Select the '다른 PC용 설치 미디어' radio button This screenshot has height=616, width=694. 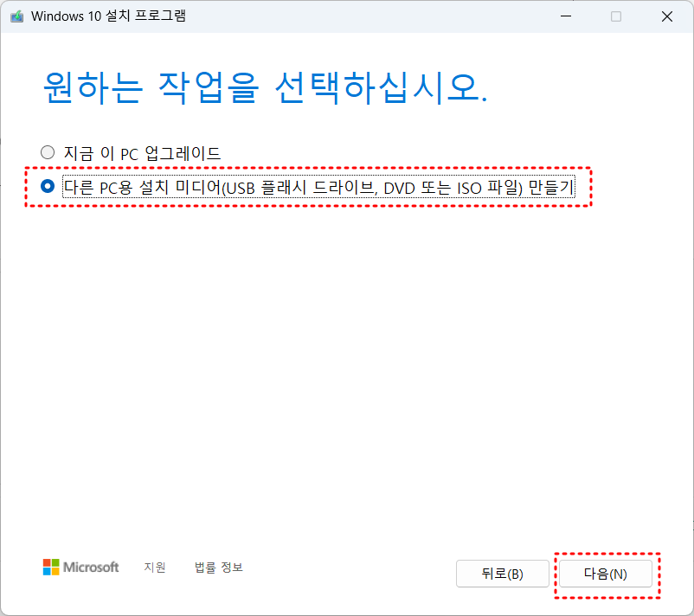(48, 186)
